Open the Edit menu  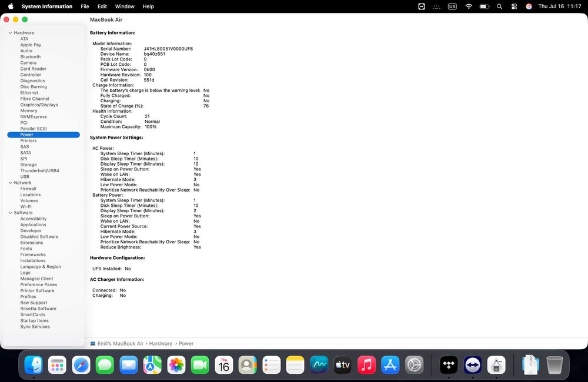click(x=102, y=6)
